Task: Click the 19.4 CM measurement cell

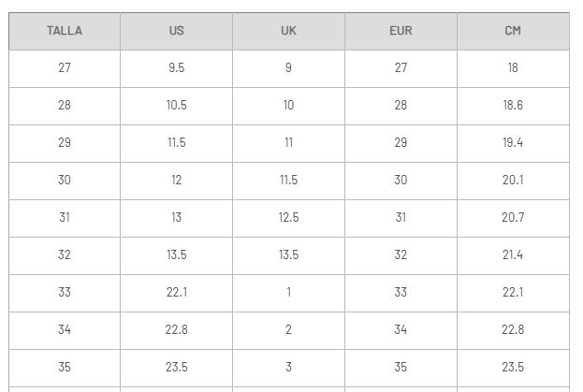Action: point(513,143)
